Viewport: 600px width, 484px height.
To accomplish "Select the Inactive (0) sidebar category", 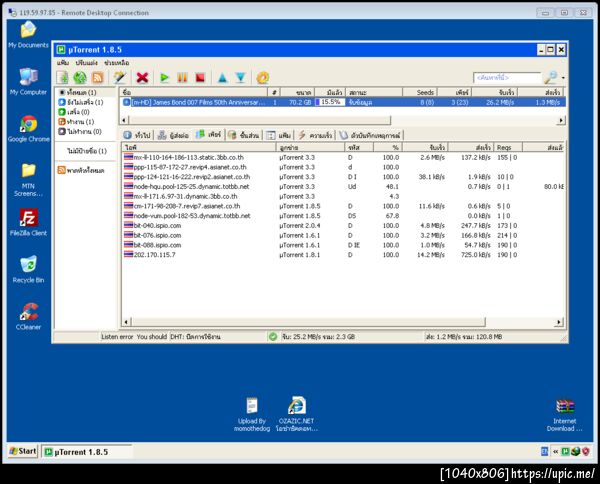I will pos(80,132).
